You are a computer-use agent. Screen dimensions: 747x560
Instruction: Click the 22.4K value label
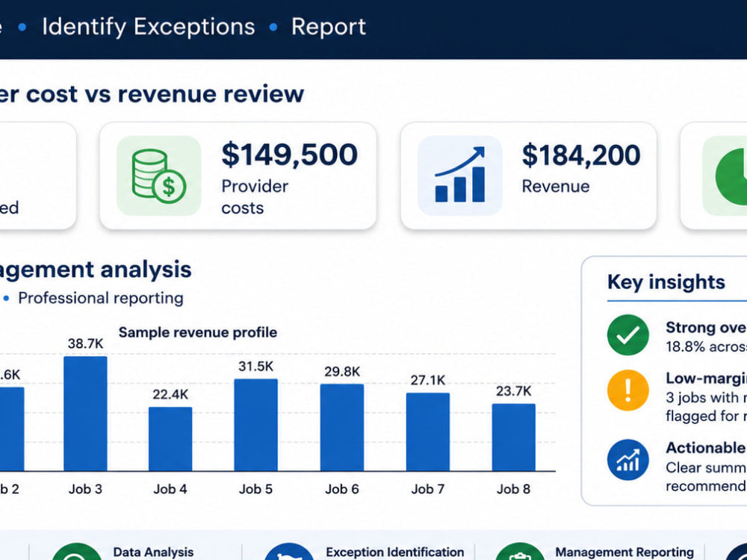pos(170,394)
